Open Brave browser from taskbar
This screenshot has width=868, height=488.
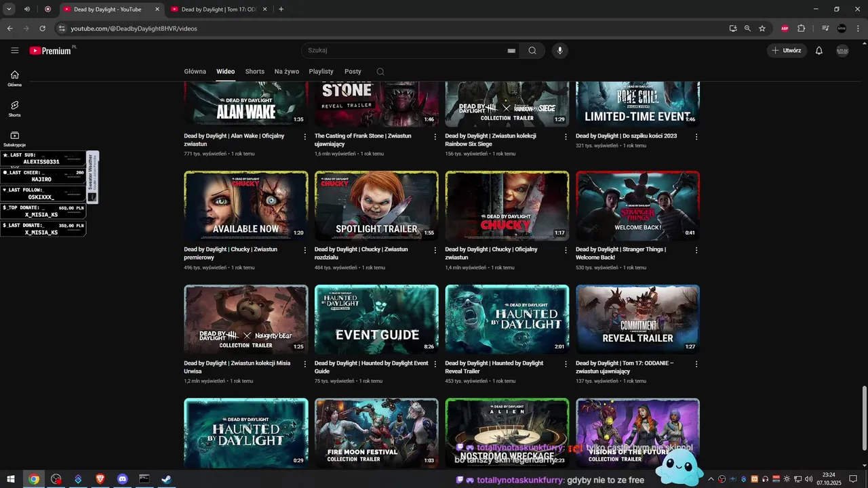tap(100, 479)
